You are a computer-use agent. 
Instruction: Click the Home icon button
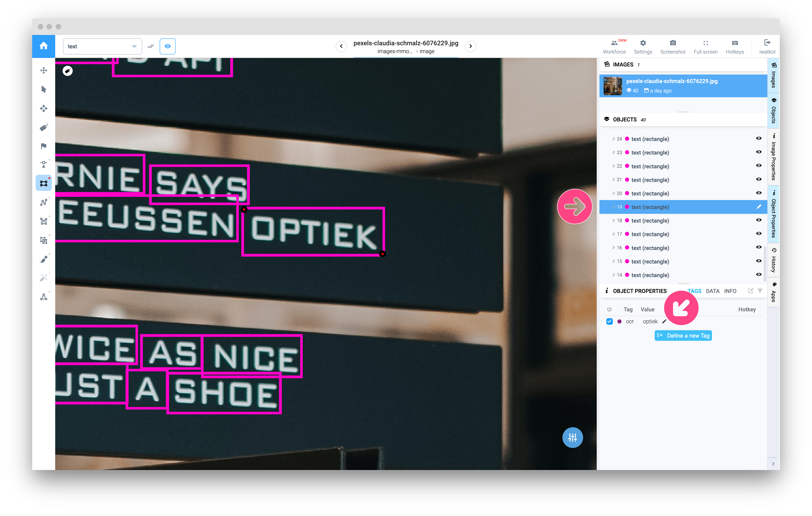43,46
